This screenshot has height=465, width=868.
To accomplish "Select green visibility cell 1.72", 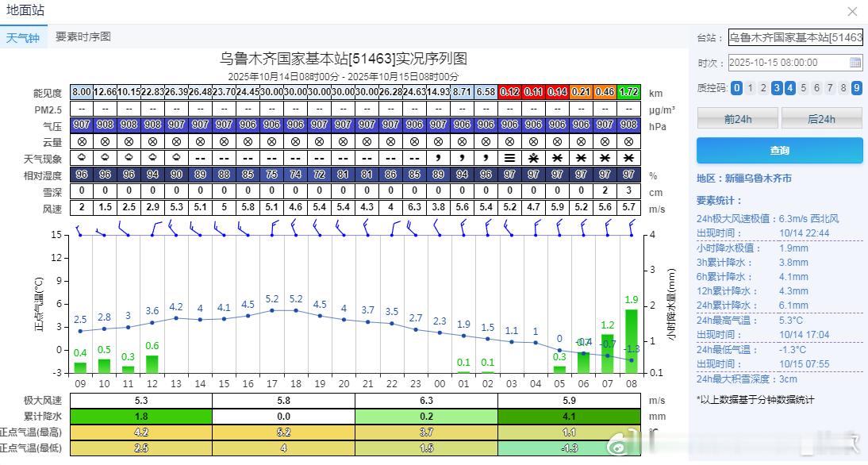I will [629, 92].
